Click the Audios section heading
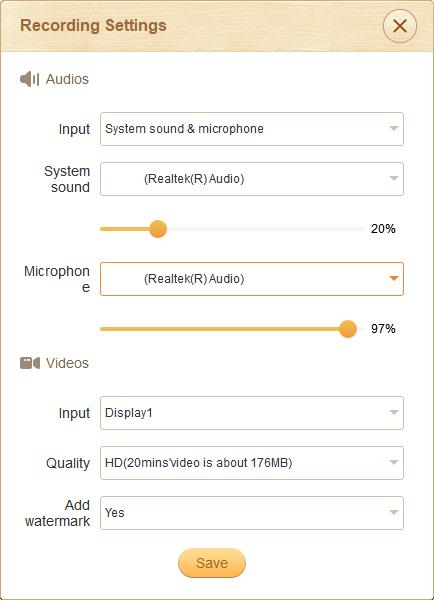 (x=67, y=79)
